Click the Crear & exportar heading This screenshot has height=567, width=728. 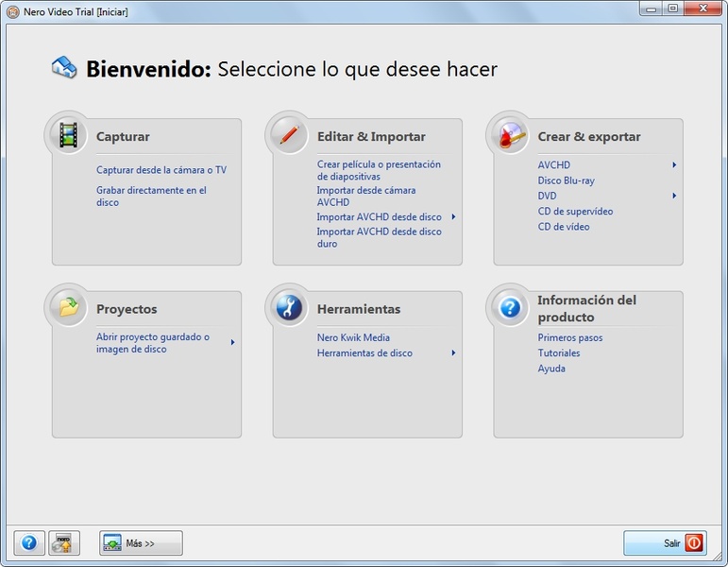[589, 137]
